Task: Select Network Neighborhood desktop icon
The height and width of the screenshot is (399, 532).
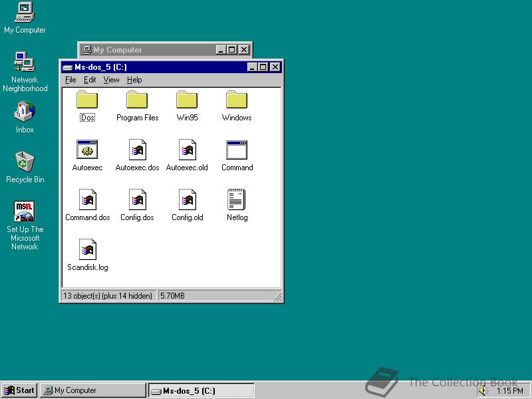Action: (x=25, y=62)
